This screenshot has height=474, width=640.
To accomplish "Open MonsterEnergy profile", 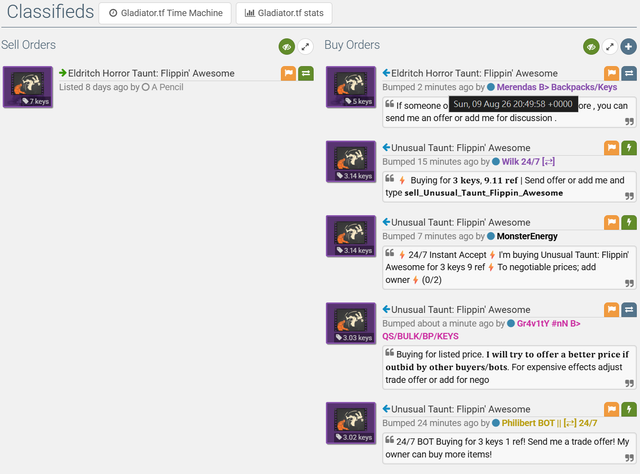I will click(x=527, y=236).
